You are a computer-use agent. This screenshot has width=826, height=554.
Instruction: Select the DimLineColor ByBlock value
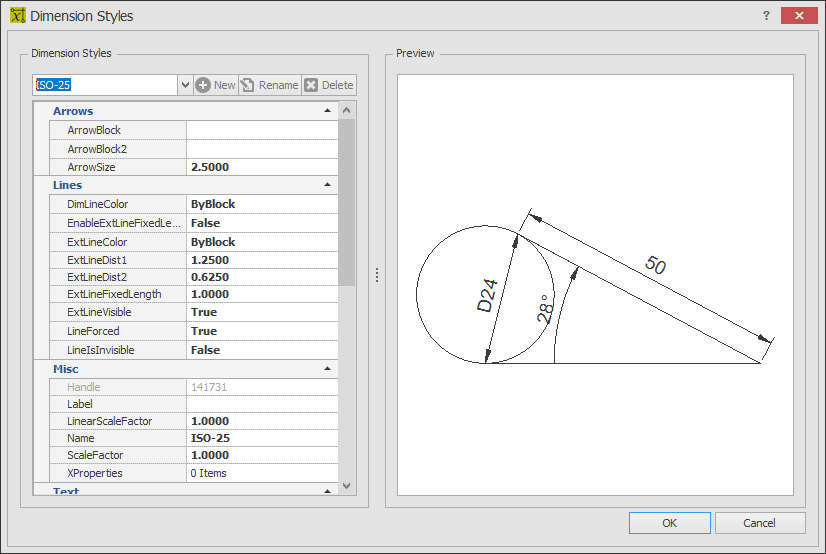(x=262, y=204)
